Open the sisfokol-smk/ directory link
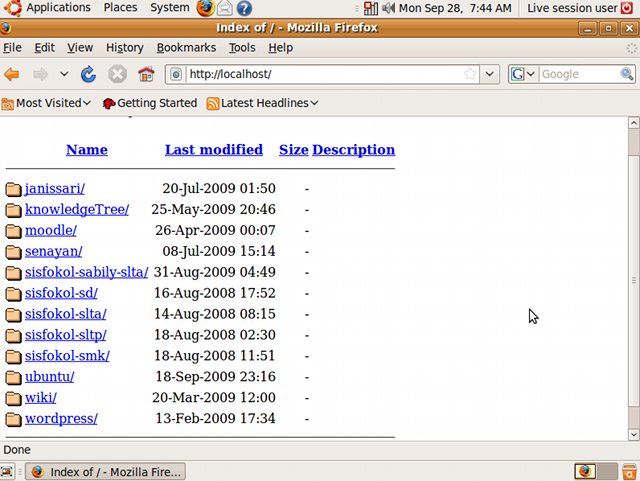This screenshot has width=640, height=481. click(x=67, y=356)
